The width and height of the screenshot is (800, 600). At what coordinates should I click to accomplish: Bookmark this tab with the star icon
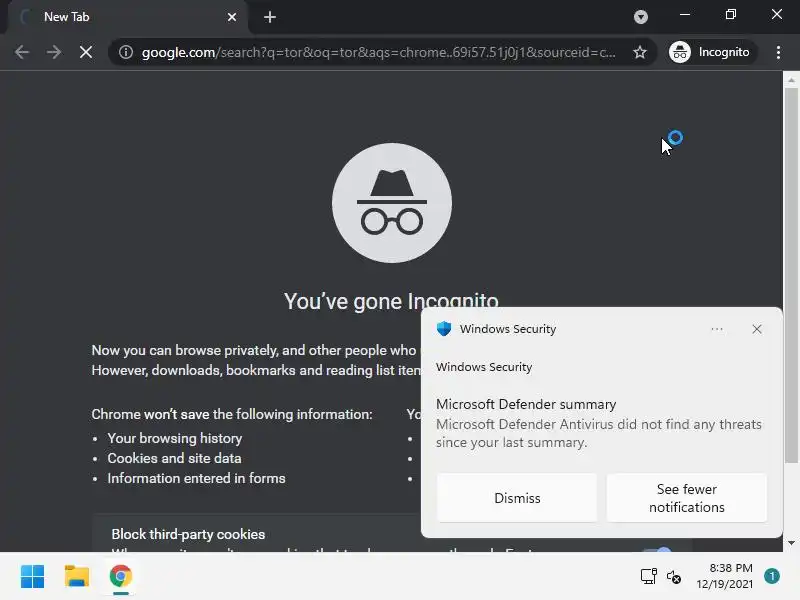coord(640,52)
